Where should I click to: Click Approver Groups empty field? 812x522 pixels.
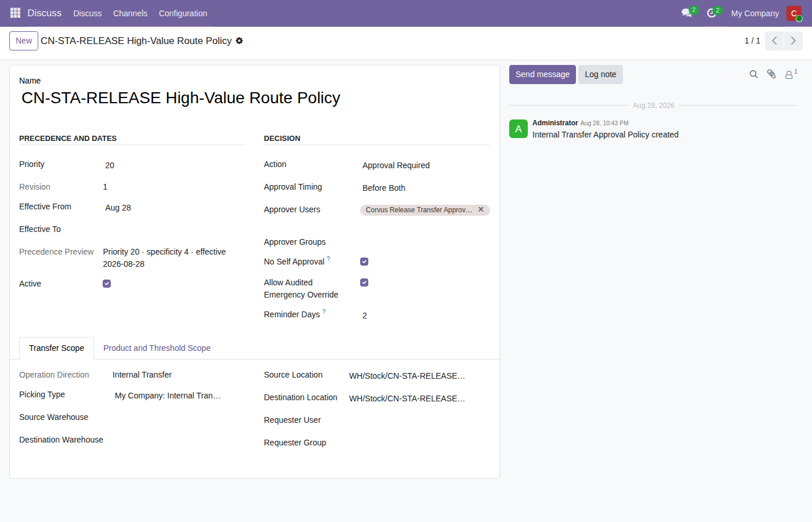point(425,242)
